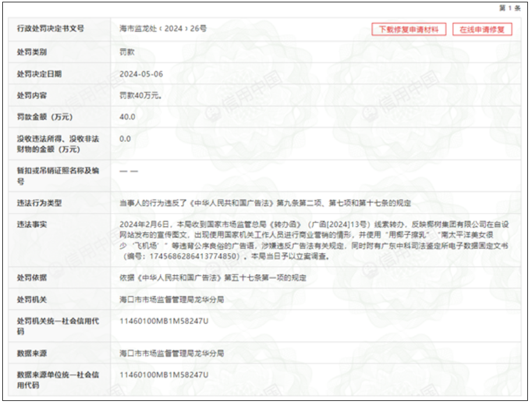Click the 第 1 条 record counter

pos(510,8)
